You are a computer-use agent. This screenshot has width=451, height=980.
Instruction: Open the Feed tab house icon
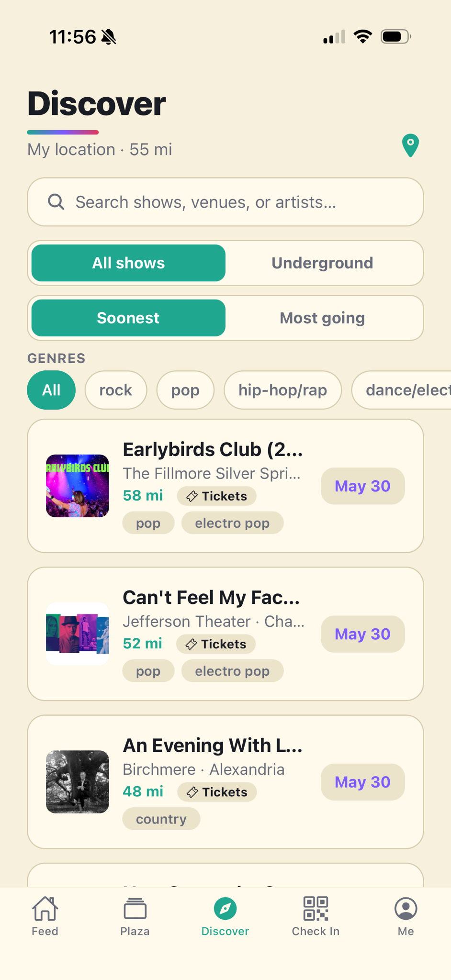tap(45, 908)
